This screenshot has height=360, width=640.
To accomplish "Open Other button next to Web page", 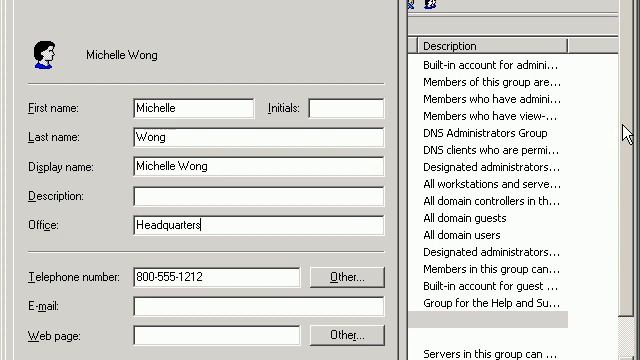I will (x=347, y=335).
